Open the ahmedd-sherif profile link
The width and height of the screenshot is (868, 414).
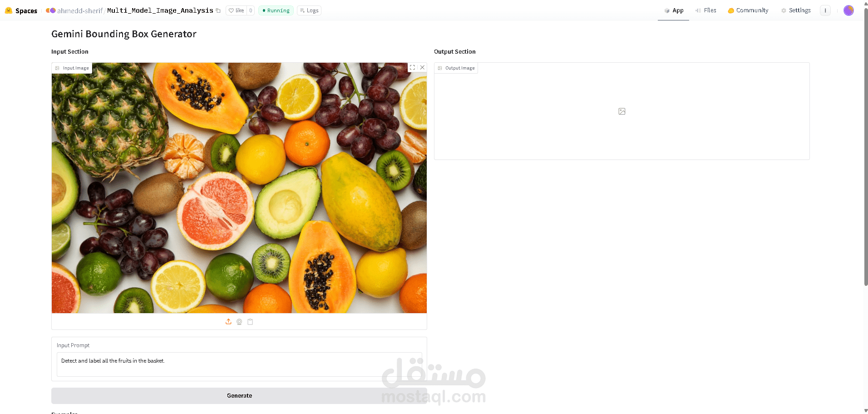80,10
